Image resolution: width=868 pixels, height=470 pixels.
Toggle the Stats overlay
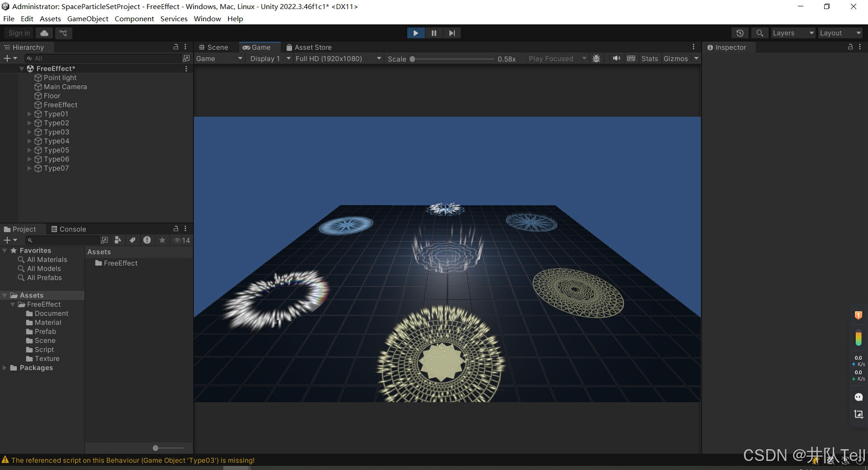pos(650,58)
